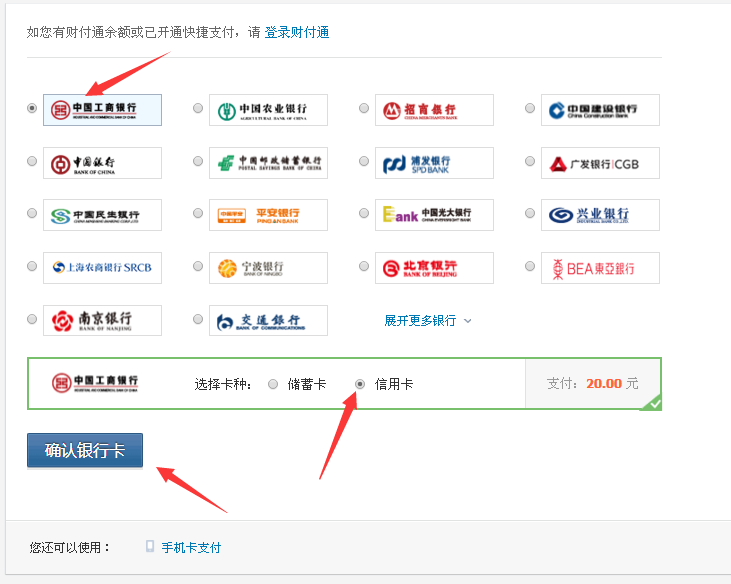This screenshot has height=584, width=731.
Task: Select the ICBC bank logo tile
Action: tap(102, 110)
